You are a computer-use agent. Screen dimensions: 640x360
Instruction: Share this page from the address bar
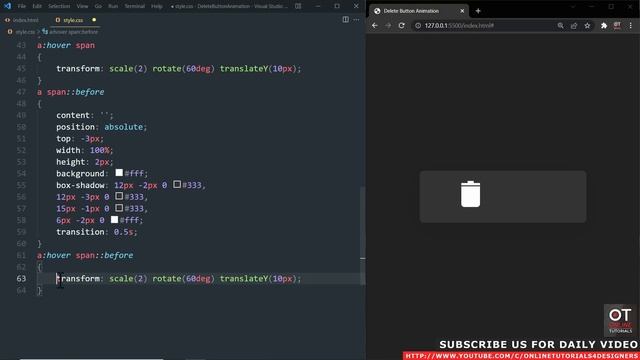point(574,25)
